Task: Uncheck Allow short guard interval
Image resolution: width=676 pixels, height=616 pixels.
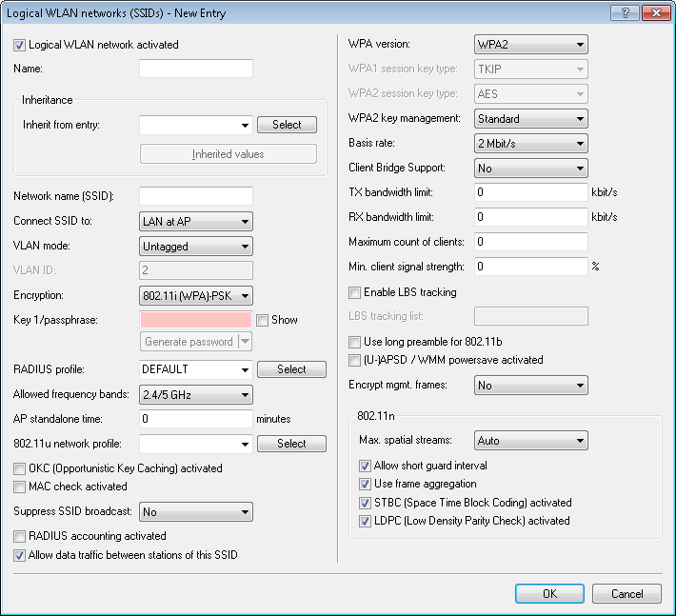Action: pos(365,467)
